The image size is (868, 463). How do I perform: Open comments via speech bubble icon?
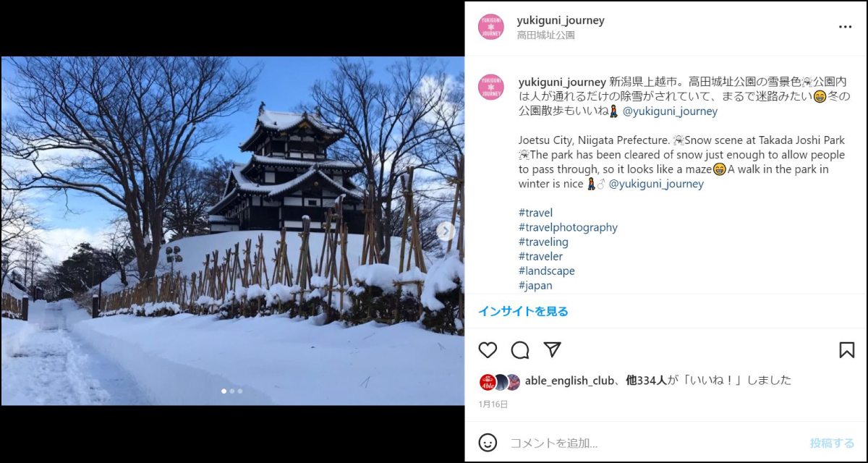tap(520, 350)
